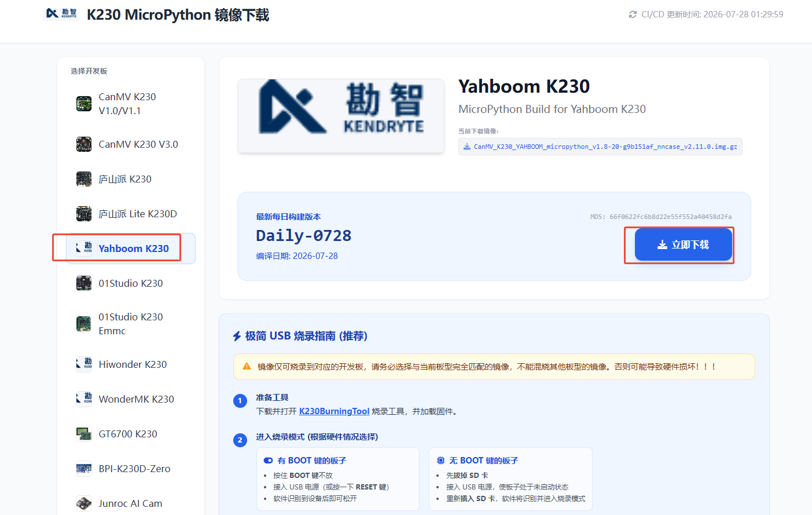This screenshot has height=515, width=812.
Task: Download the CanMV_K230_YAHBOOM image file link
Action: 600,147
